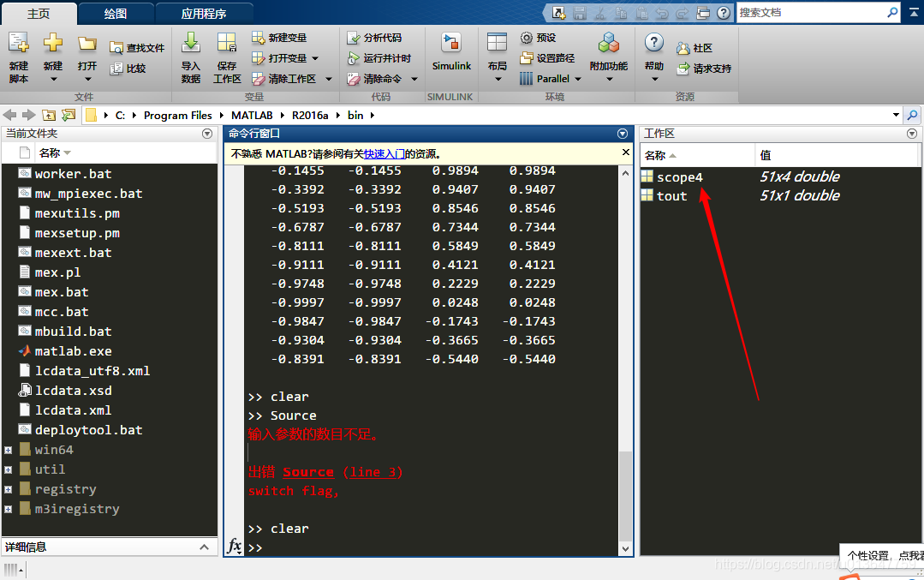The height and width of the screenshot is (580, 924).
Task: Sort files by the Name (名称) column header
Action: pos(50,153)
